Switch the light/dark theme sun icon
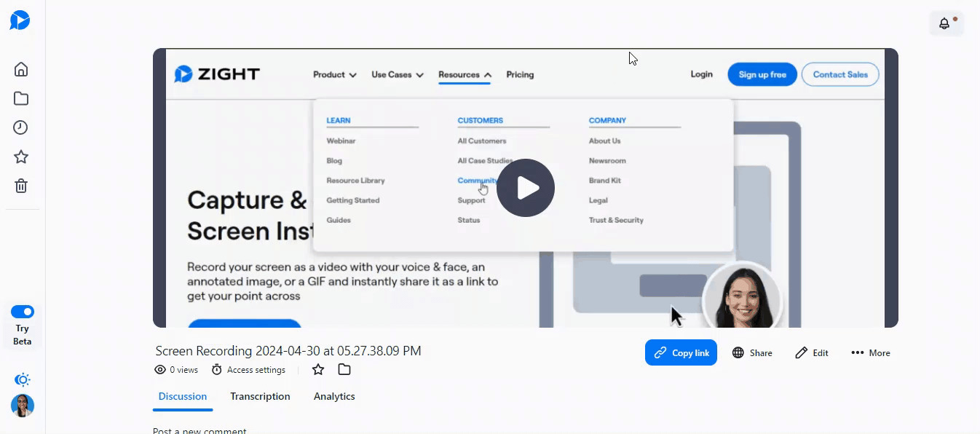The height and width of the screenshot is (434, 980). [23, 379]
